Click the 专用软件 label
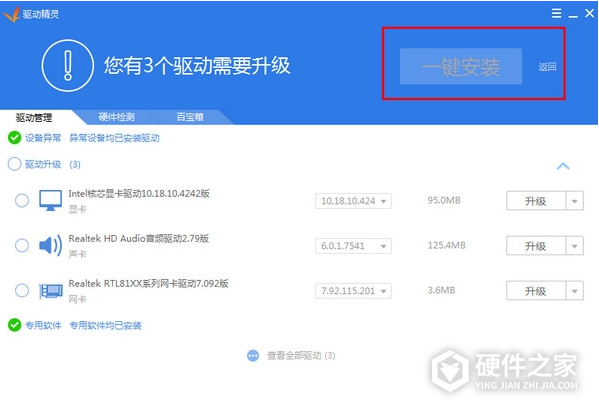 43,325
